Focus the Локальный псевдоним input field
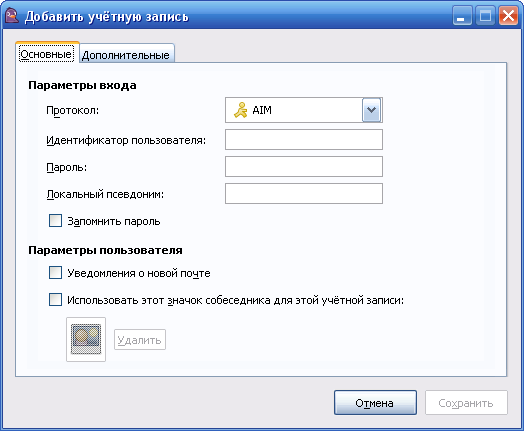524x431 pixels. (x=304, y=193)
